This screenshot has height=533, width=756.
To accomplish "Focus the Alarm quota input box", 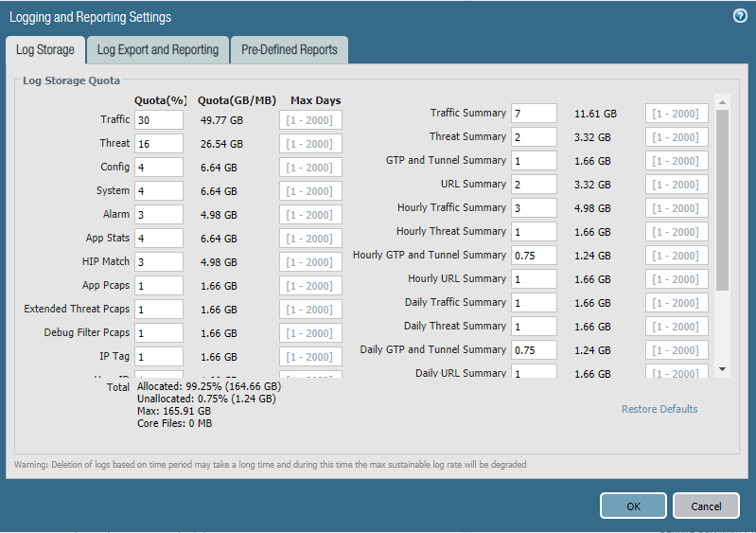I will coord(158,215).
